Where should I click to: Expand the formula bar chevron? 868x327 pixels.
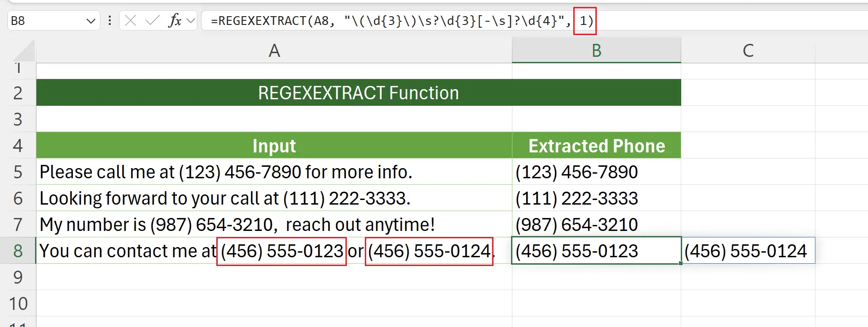(191, 21)
